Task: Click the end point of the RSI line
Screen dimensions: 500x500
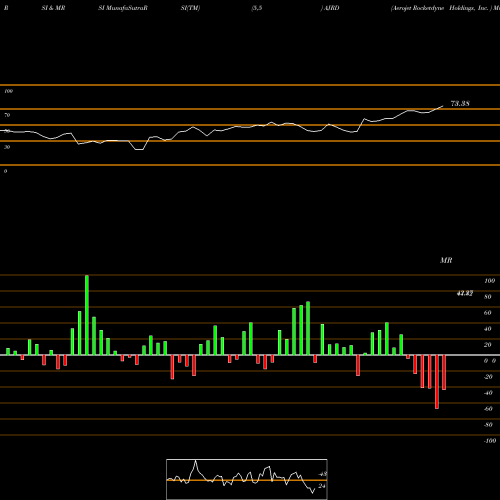Action: coord(443,106)
